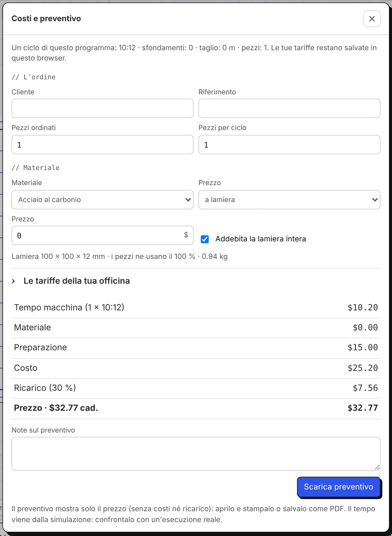The image size is (392, 536).
Task: Click the Costo total $25.20
Action: 363,368
